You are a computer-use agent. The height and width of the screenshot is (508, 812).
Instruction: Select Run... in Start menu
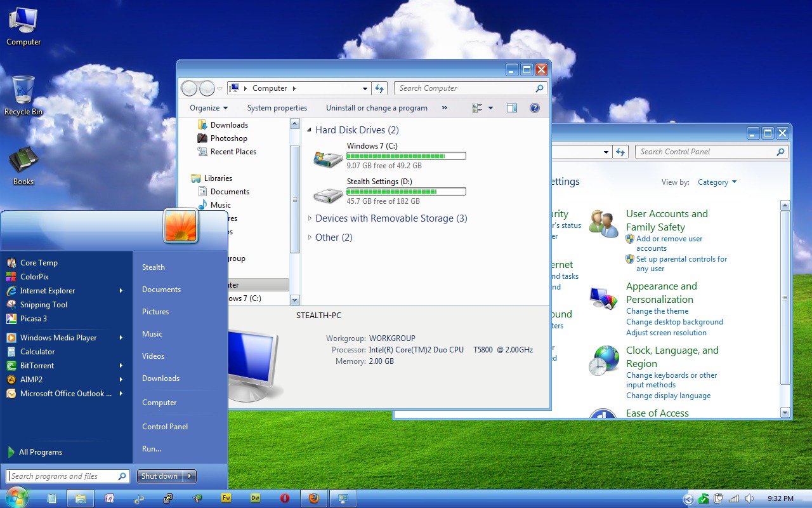tap(152, 449)
